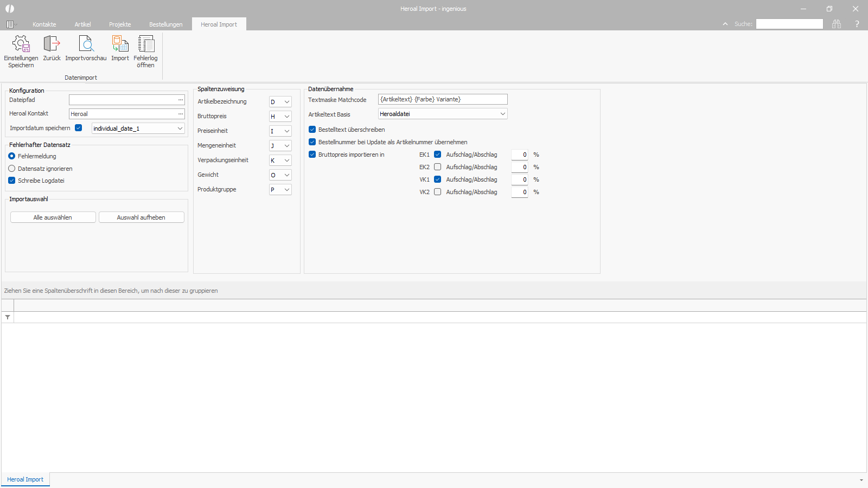The width and height of the screenshot is (868, 488).
Task: Click the Einstellungen Speichern icon
Action: pyautogui.click(x=21, y=44)
